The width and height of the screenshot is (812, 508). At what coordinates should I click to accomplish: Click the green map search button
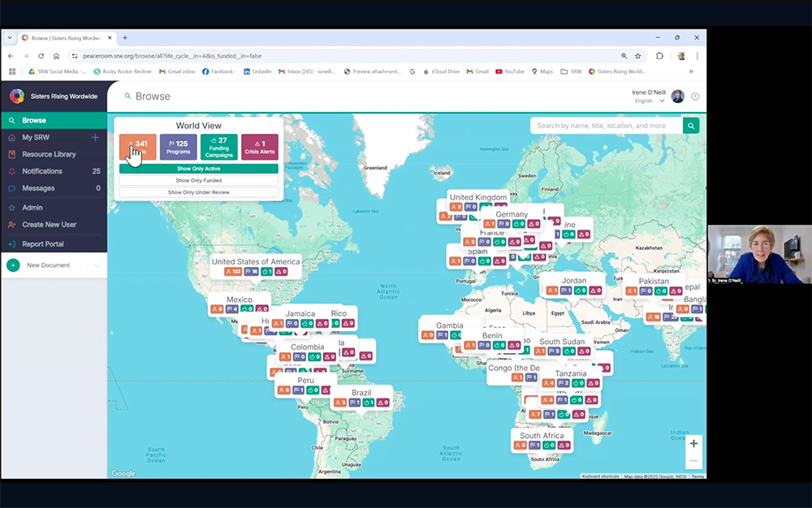point(690,126)
